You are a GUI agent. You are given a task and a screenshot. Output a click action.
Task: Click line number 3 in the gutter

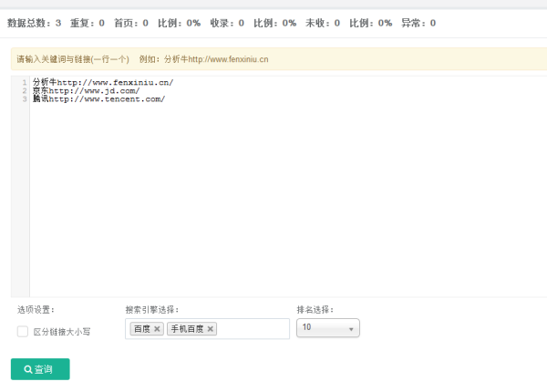point(25,99)
